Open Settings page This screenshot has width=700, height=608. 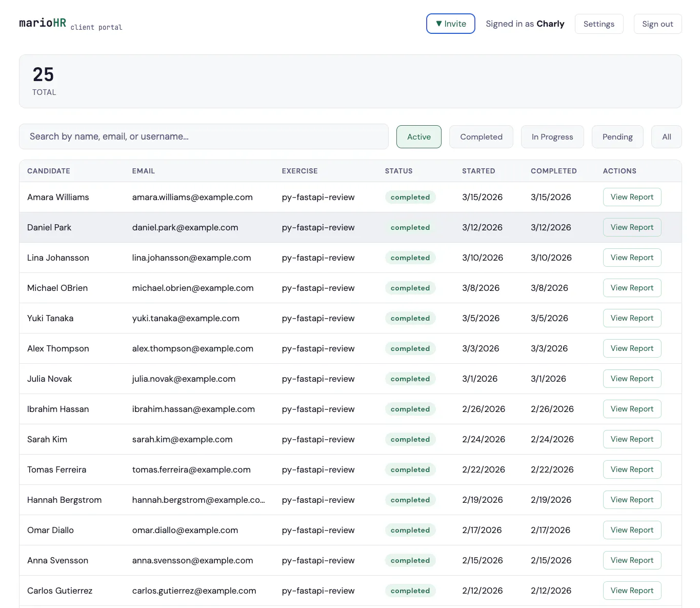(598, 24)
